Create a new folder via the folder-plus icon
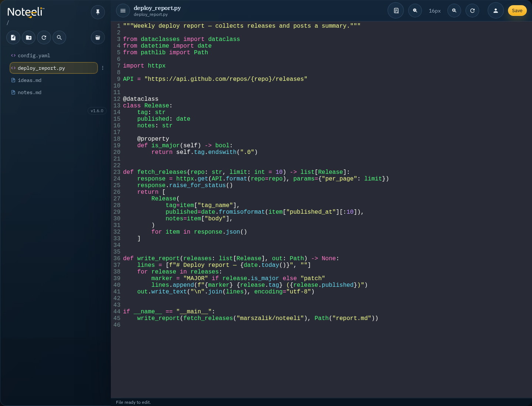Image resolution: width=532 pixels, height=406 pixels. tap(29, 37)
